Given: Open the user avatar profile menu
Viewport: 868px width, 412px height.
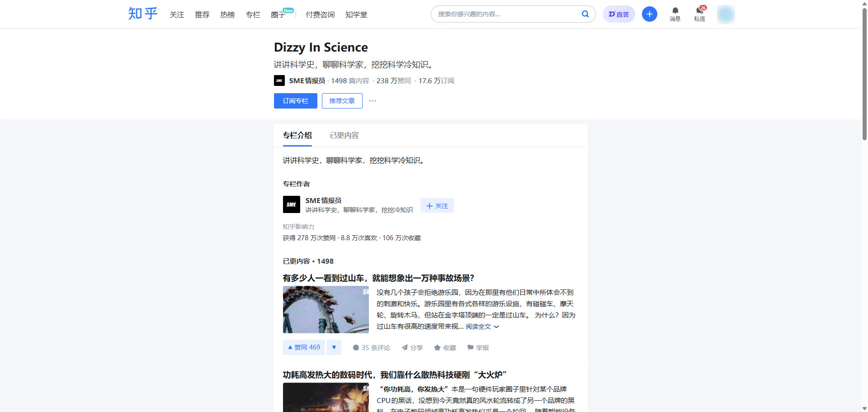Looking at the screenshot, I should (x=726, y=14).
